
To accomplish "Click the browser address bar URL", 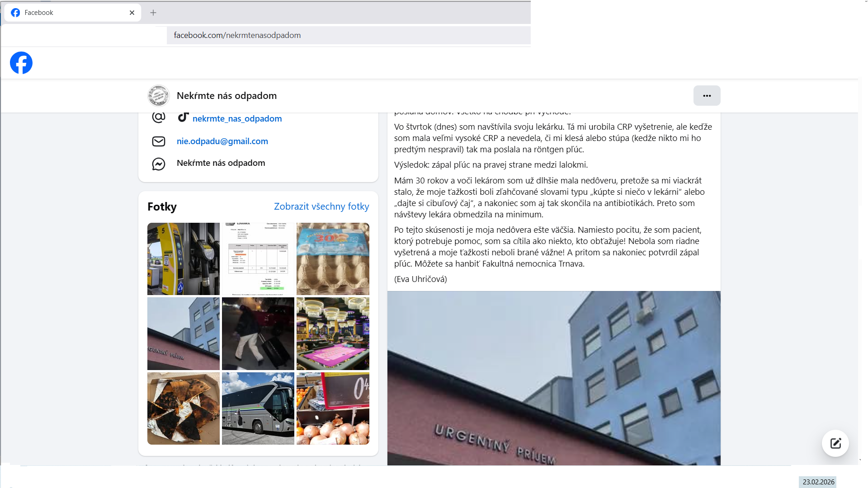I will click(237, 35).
